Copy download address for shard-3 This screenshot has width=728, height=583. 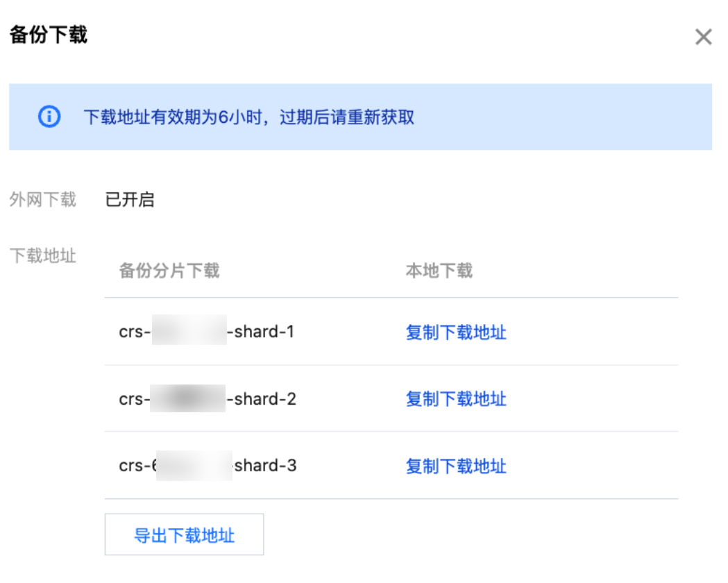click(456, 466)
